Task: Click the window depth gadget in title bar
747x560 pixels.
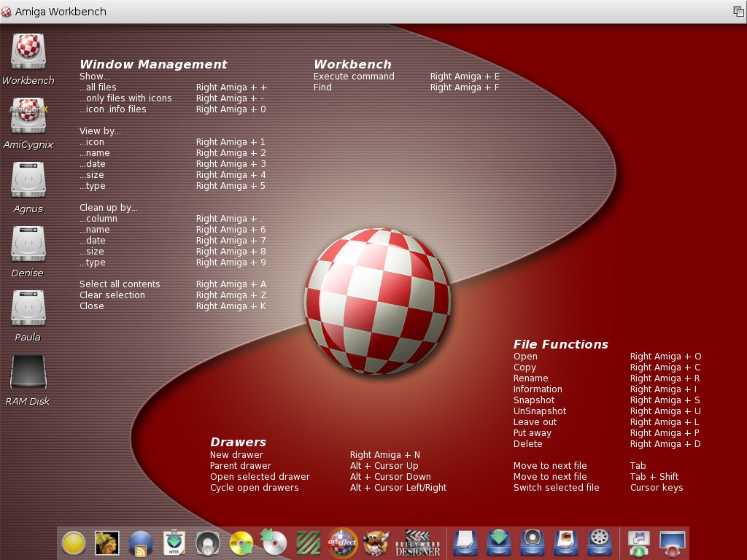Action: click(738, 12)
